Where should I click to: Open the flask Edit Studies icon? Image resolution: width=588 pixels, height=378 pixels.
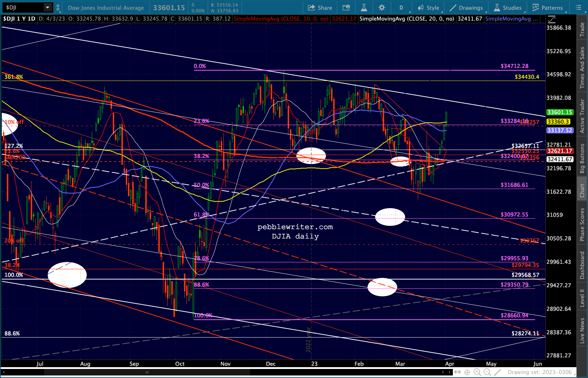tap(364, 8)
